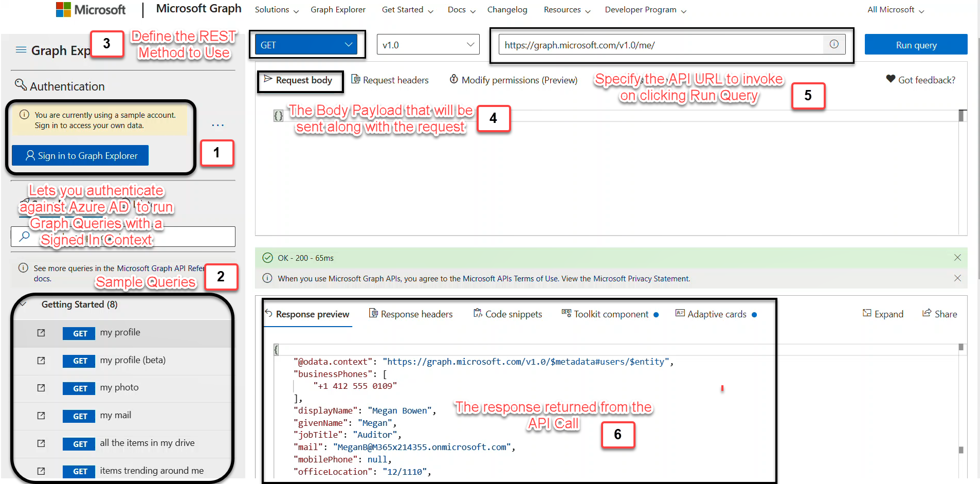Expand the Solutions menu
This screenshot has width=980, height=484.
click(x=277, y=10)
